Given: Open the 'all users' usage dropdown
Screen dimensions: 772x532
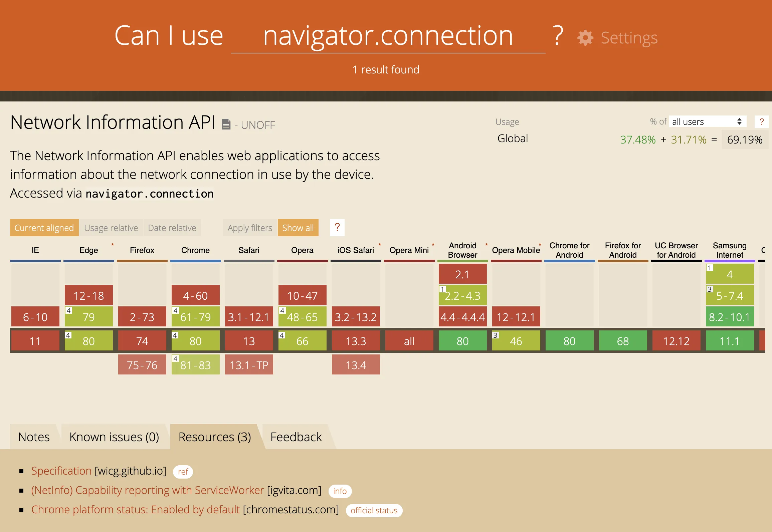Looking at the screenshot, I should tap(708, 121).
